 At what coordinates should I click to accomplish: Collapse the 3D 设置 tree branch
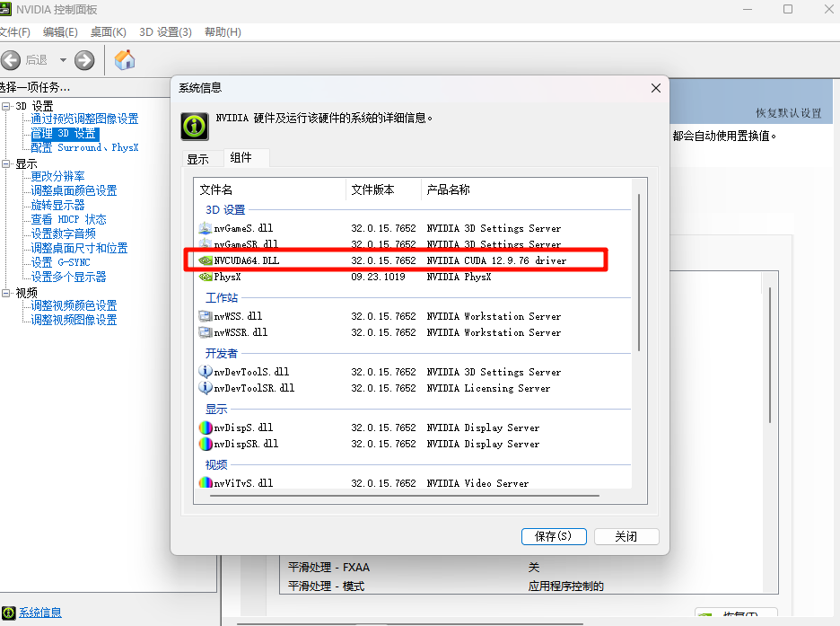[x=6, y=105]
